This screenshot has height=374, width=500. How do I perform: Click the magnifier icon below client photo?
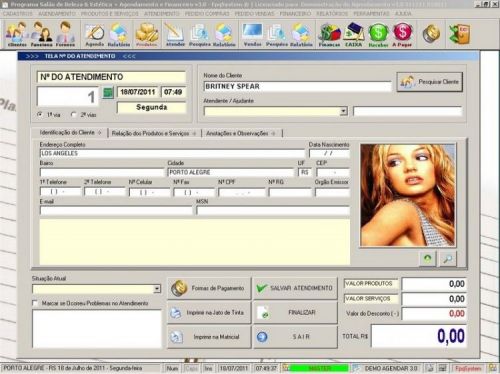[448, 259]
